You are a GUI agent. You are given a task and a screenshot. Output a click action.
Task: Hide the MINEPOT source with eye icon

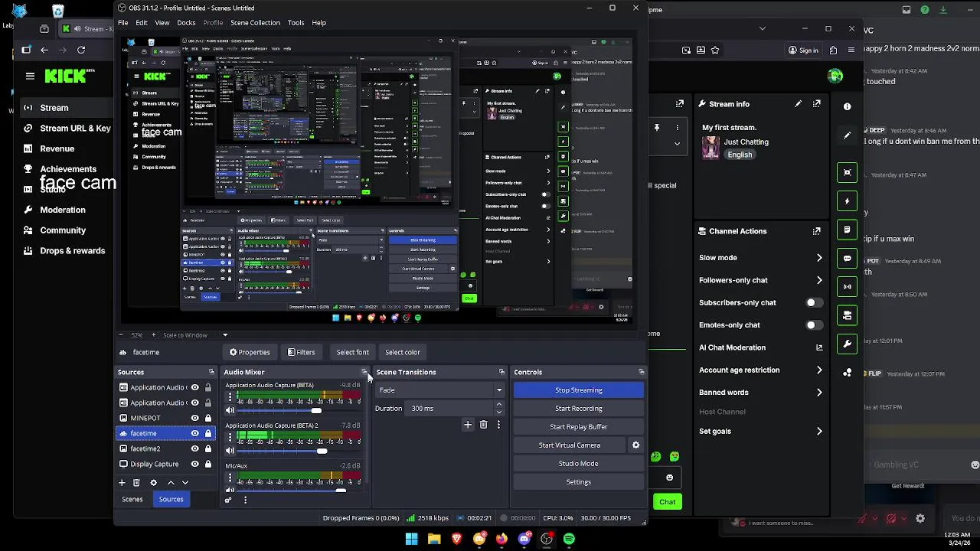(194, 418)
